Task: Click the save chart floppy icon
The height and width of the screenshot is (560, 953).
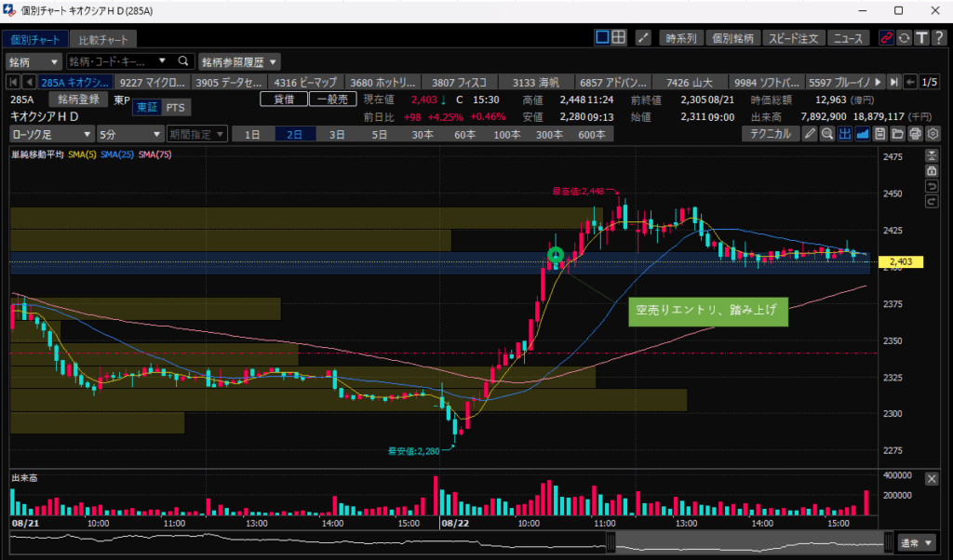Action: tap(879, 134)
